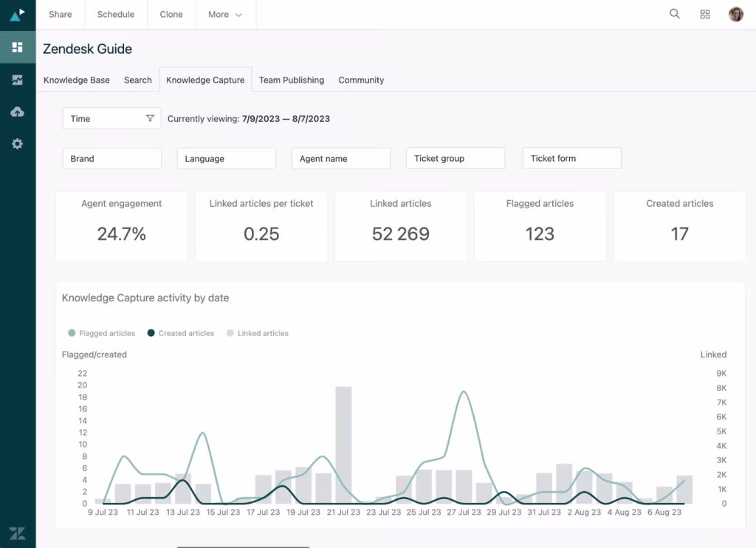Open the Time filter dropdown
The height and width of the screenshot is (548, 756).
pos(112,118)
